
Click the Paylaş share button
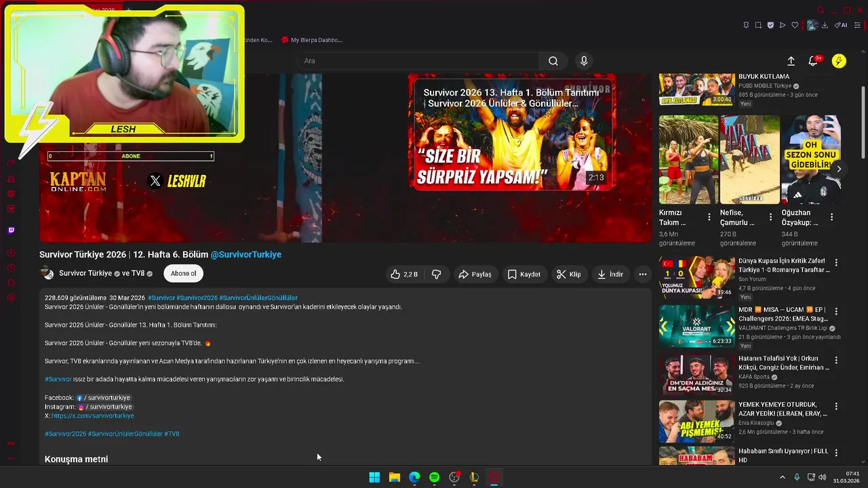pos(475,274)
